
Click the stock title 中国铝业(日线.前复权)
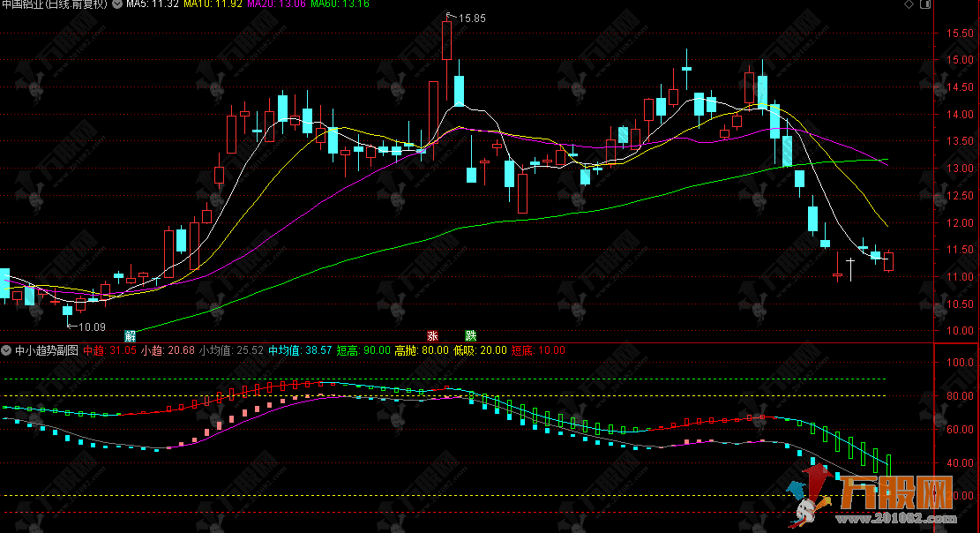[x=55, y=4]
